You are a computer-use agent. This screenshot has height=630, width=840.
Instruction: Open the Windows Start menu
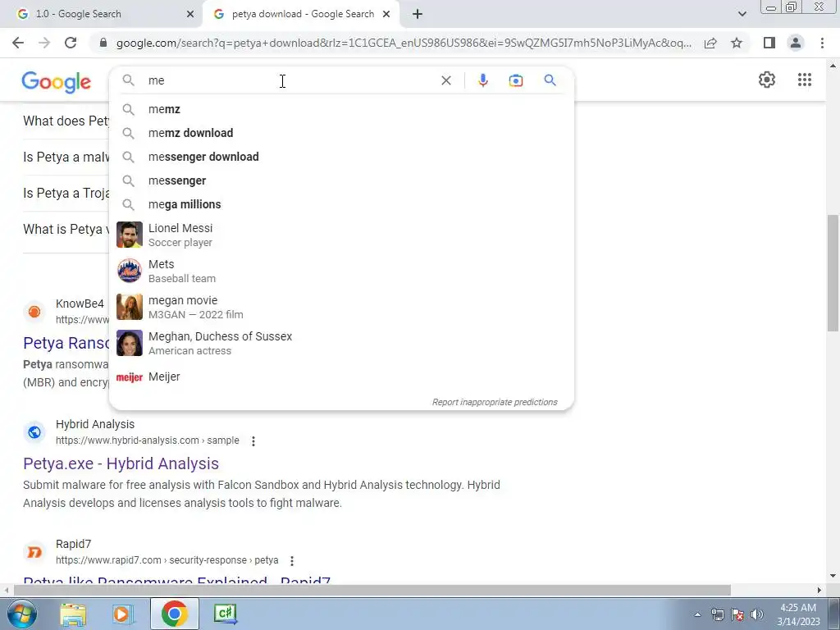21,614
